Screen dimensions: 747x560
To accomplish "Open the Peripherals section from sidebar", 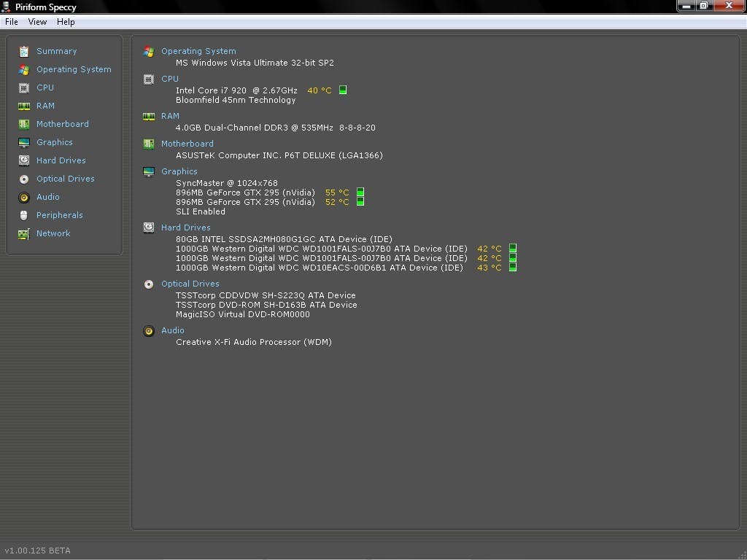I will (60, 215).
